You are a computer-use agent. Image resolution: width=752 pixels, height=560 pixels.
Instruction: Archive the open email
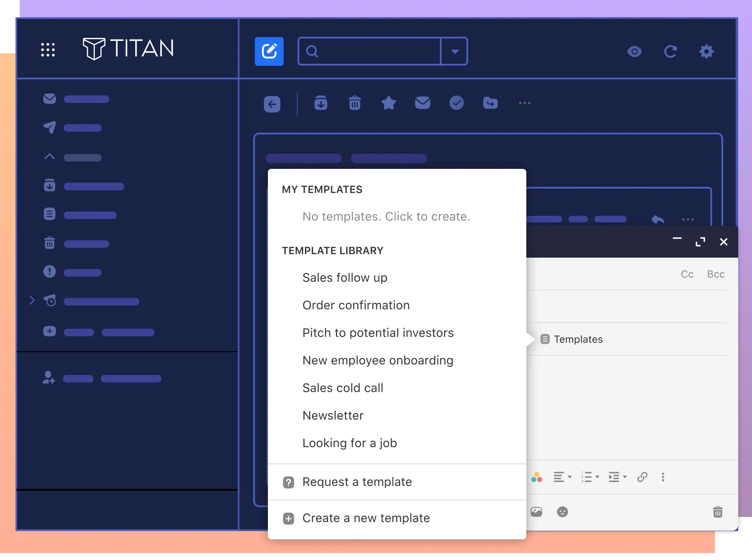(321, 103)
